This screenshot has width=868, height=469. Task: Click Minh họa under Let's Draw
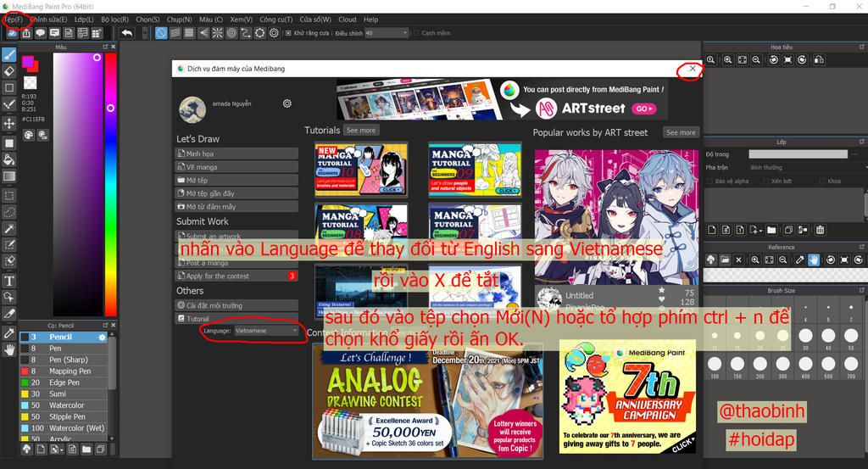pos(237,154)
